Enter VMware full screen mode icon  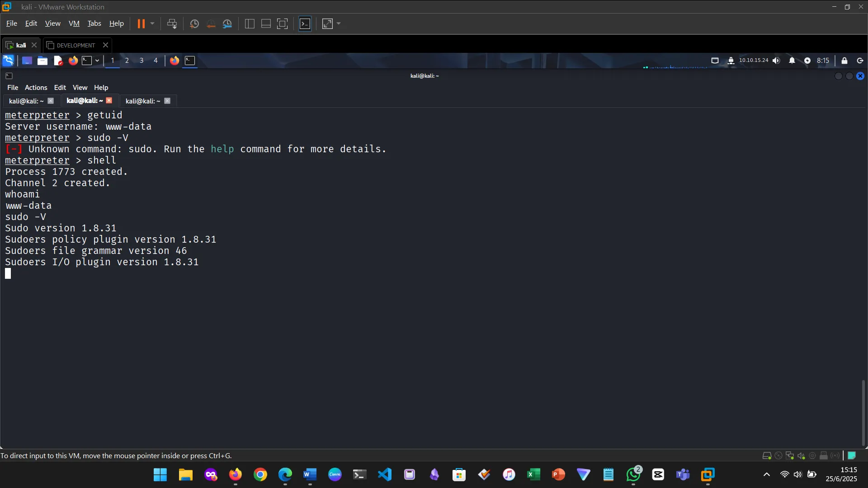pos(282,24)
